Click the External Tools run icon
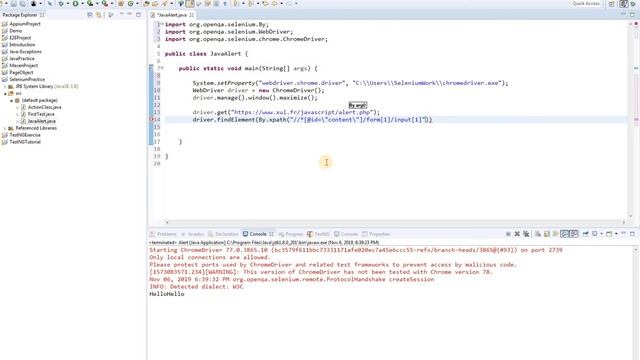Screen dimensions: 640x360 [x=105, y=4]
